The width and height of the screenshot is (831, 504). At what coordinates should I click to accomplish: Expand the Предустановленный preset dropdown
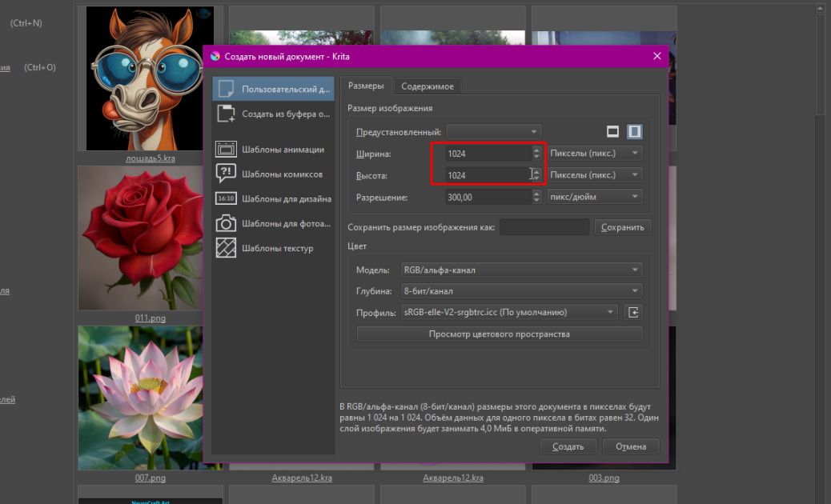[x=494, y=131]
